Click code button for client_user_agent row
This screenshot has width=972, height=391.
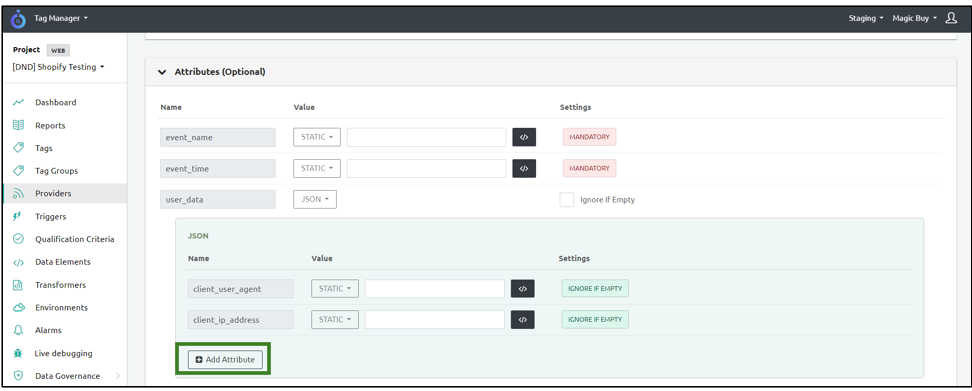click(523, 289)
